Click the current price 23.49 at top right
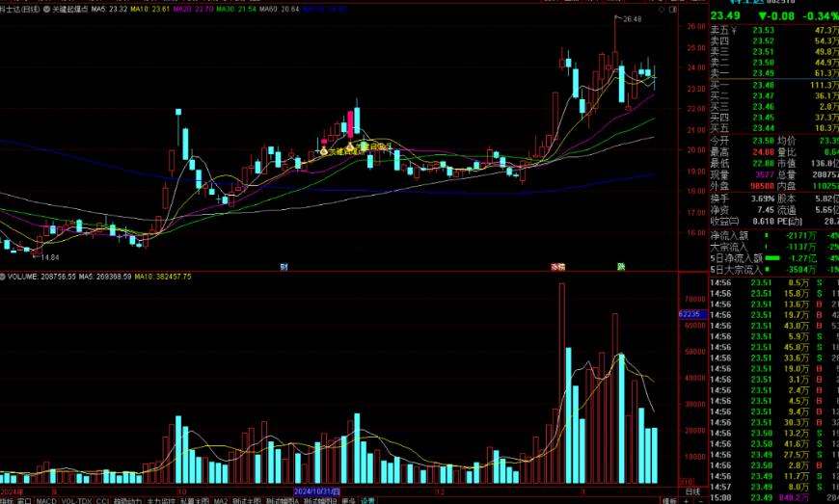 point(725,16)
